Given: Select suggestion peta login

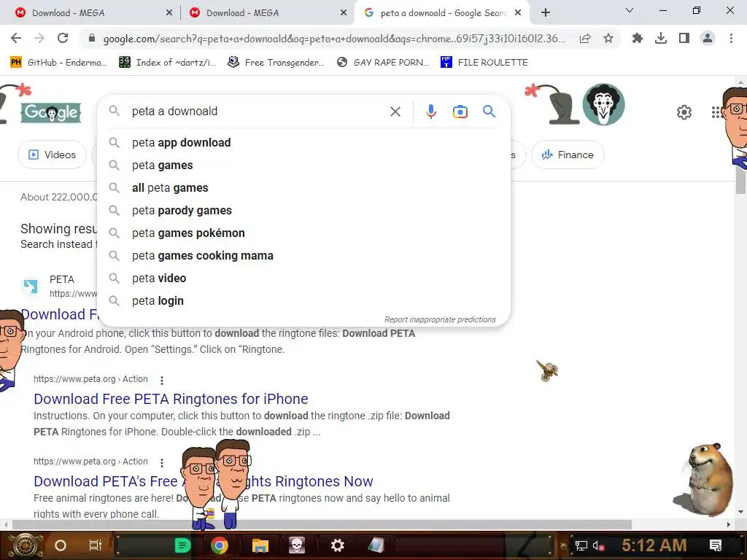Looking at the screenshot, I should 303,301.
